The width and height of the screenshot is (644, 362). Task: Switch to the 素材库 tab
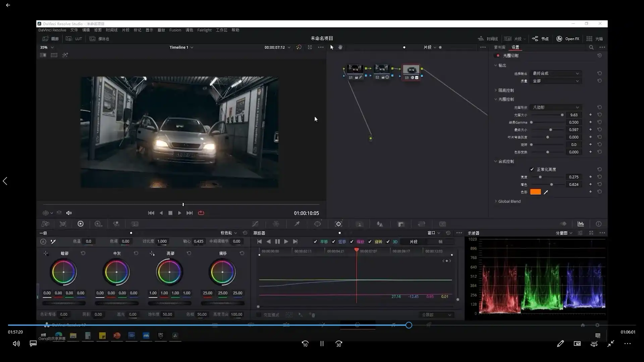pos(499,47)
